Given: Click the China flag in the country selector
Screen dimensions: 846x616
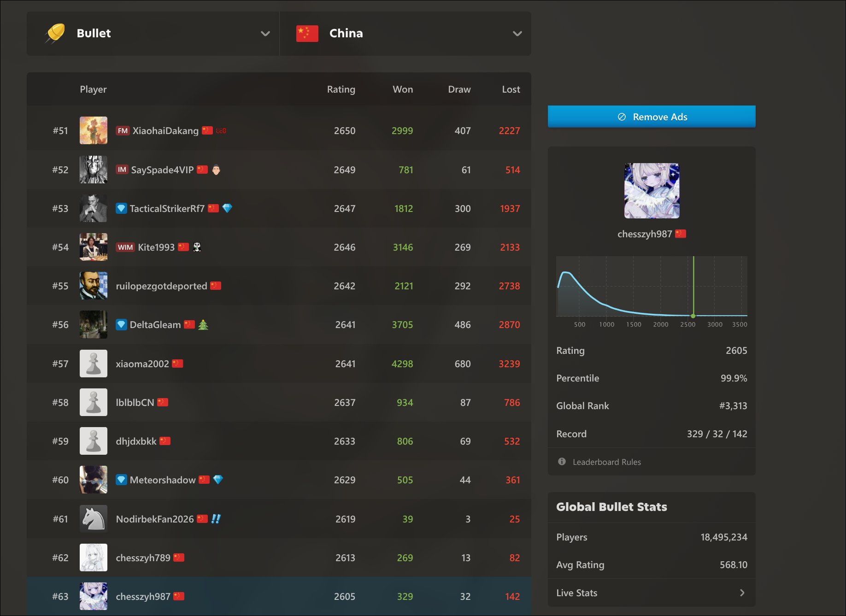Looking at the screenshot, I should 307,34.
